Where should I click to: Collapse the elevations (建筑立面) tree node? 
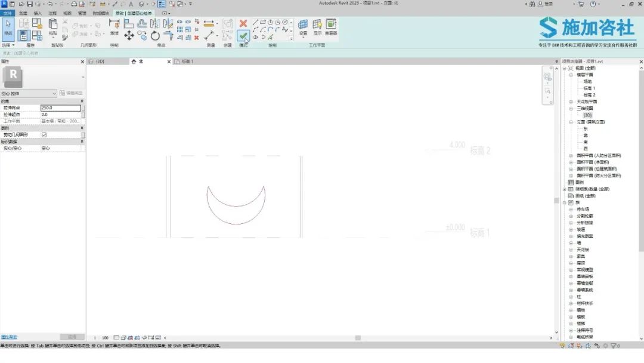click(x=571, y=122)
